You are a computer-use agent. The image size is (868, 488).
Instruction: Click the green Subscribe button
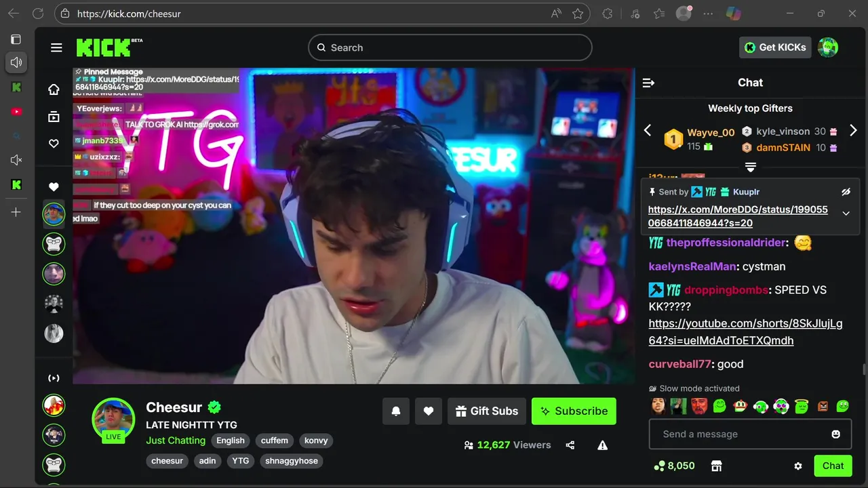[574, 411]
